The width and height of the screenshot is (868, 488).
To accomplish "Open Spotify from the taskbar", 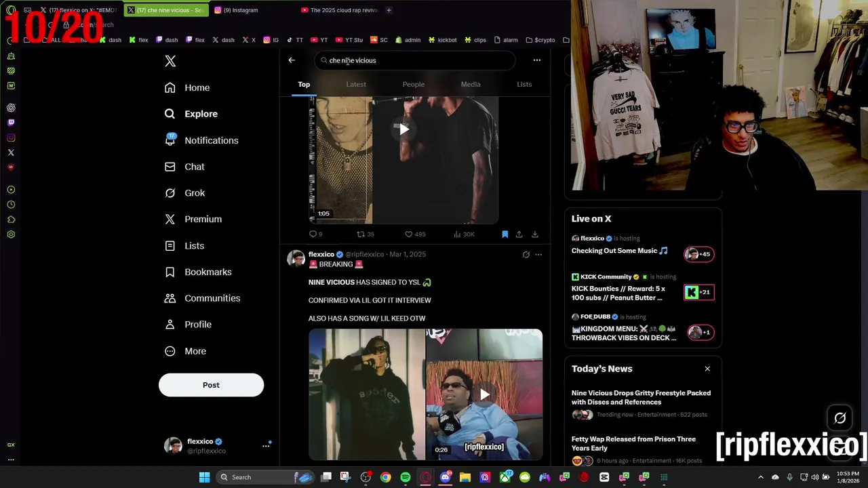I will pos(405,477).
